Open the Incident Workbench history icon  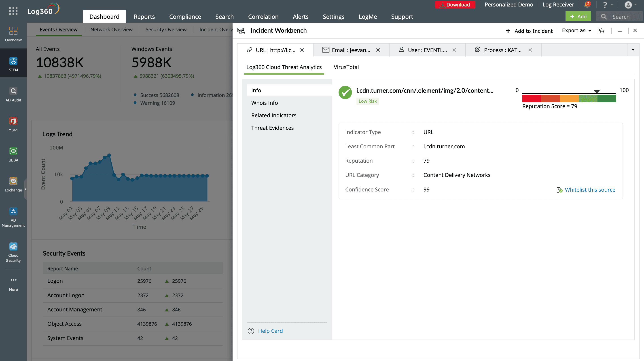(x=601, y=30)
